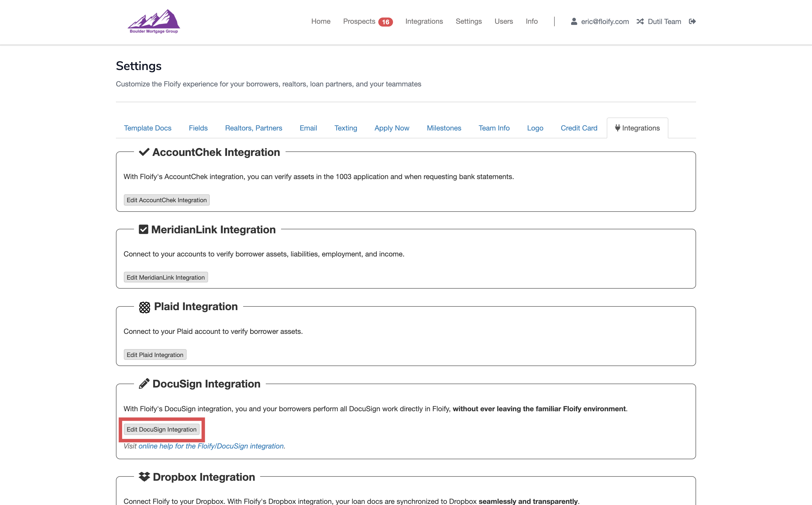Click the DocuSign pencil icon
This screenshot has width=812, height=505.
coord(144,384)
